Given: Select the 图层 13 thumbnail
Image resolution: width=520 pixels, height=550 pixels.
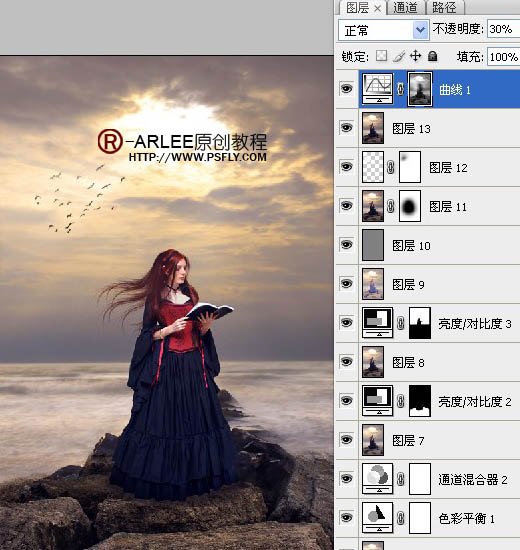Looking at the screenshot, I should pos(373,128).
